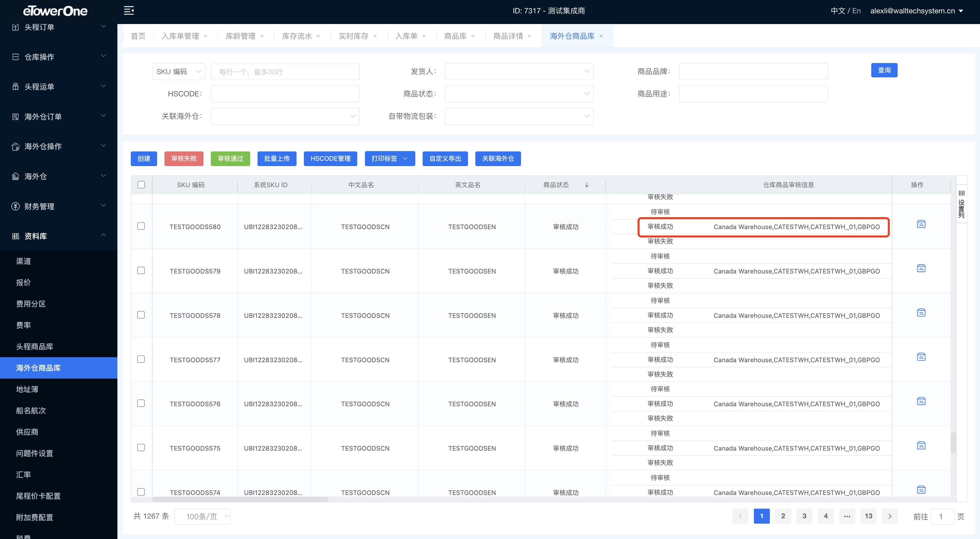Open the 100条/页 page size dropdown
The image size is (980, 539).
pos(202,517)
